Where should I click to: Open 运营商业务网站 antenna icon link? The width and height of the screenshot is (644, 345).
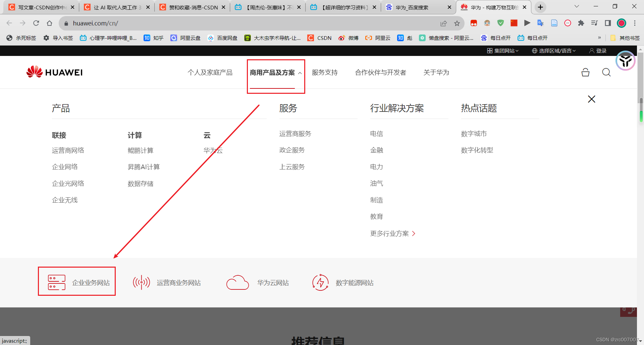(x=167, y=283)
